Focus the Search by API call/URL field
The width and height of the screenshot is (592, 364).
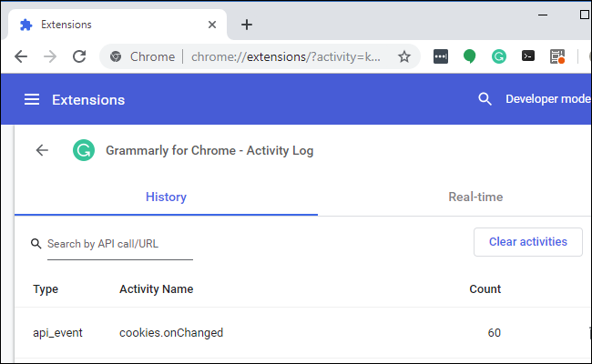tap(119, 244)
